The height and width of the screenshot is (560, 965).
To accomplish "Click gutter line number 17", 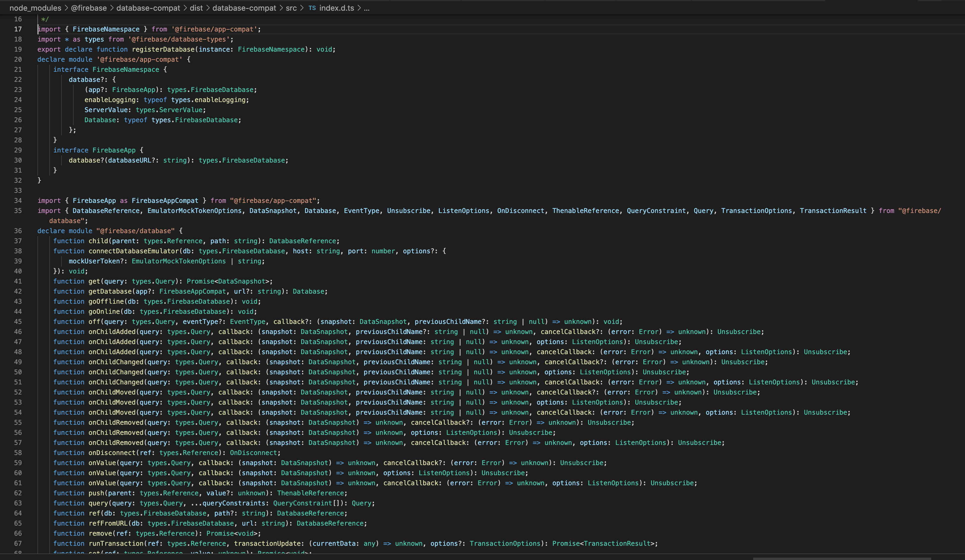I will (x=18, y=29).
